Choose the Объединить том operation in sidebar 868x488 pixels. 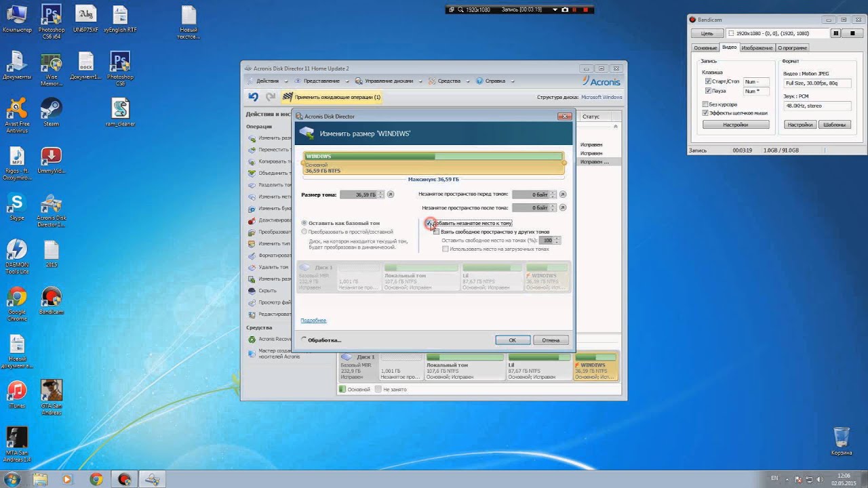pyautogui.click(x=270, y=173)
